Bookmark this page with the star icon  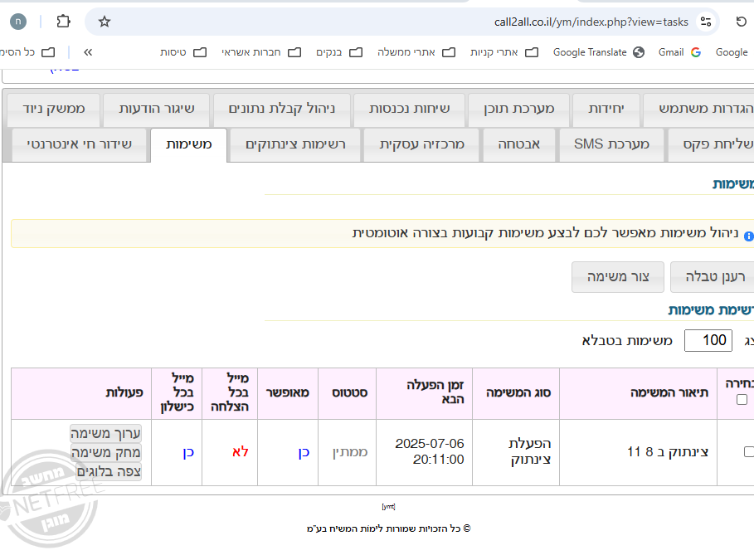tap(105, 22)
